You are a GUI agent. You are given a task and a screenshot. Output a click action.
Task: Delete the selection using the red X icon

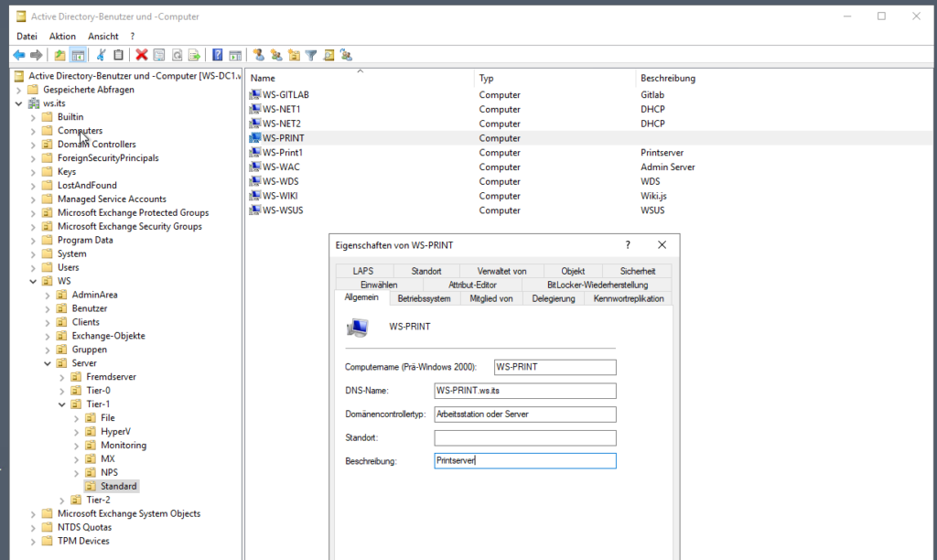coord(141,54)
